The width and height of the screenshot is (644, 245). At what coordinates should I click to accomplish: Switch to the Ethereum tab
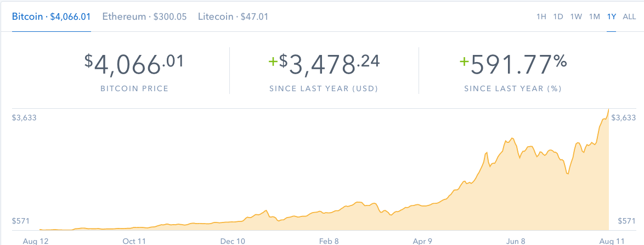coord(144,16)
